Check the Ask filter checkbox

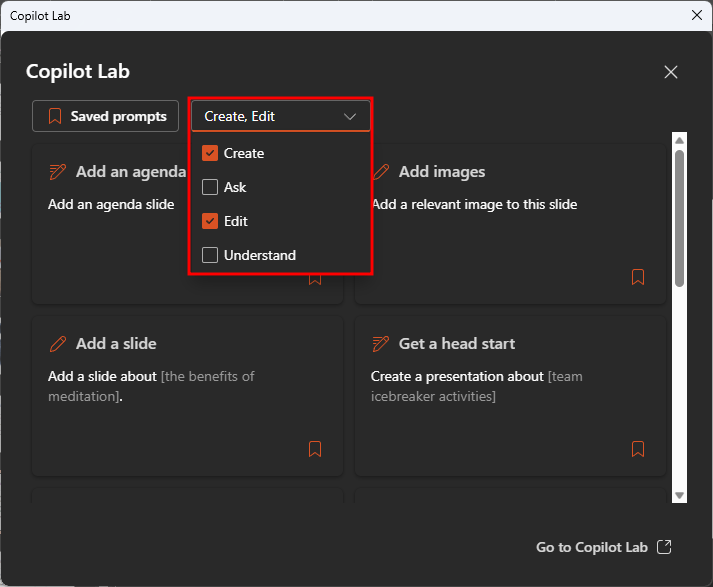(x=210, y=187)
